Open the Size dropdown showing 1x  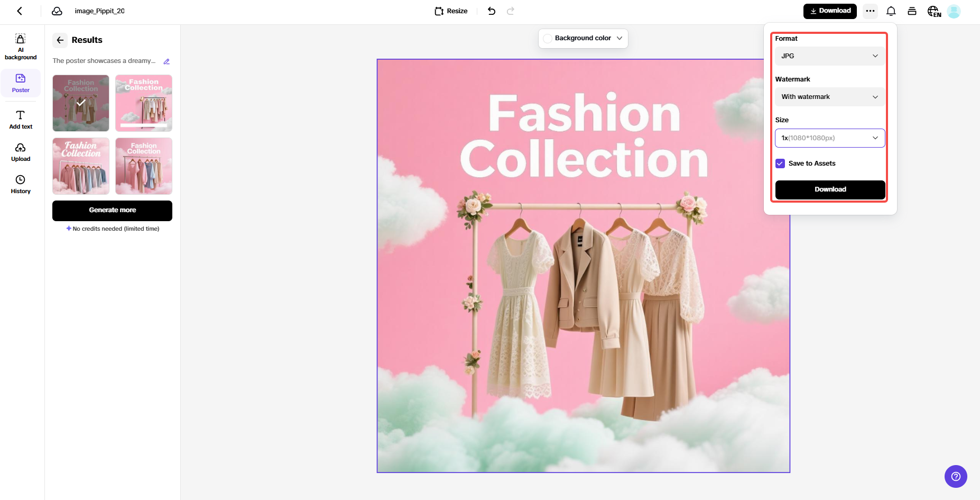[x=830, y=138]
